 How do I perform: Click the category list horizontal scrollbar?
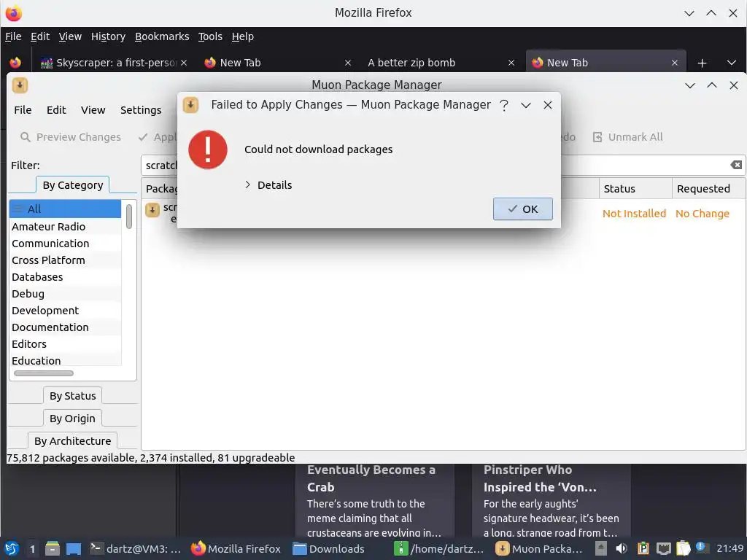(44, 373)
